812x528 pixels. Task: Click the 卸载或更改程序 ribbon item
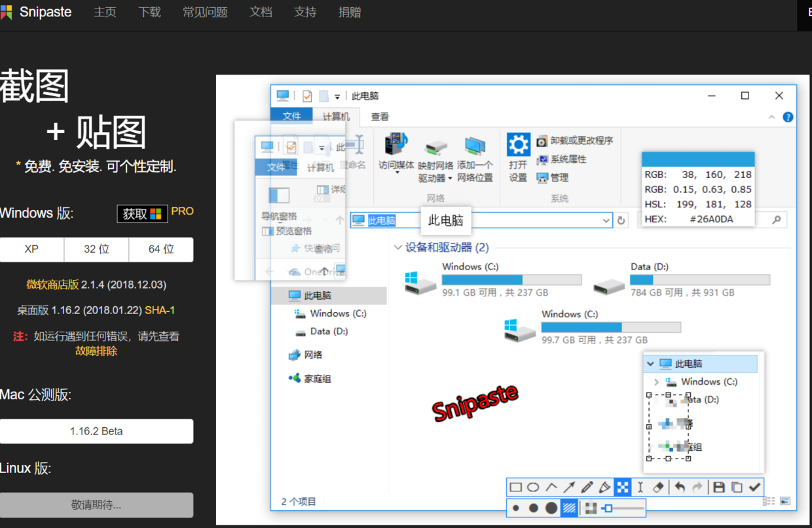coord(575,141)
